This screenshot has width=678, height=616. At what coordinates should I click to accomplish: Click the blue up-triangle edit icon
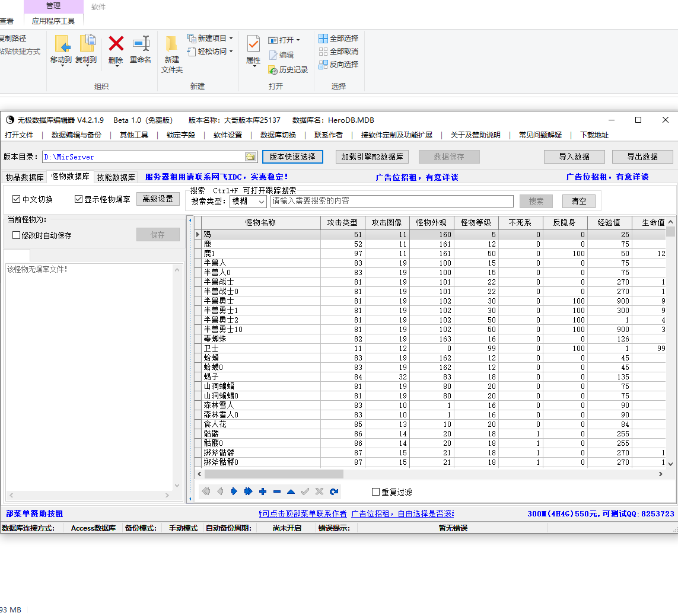(x=291, y=491)
